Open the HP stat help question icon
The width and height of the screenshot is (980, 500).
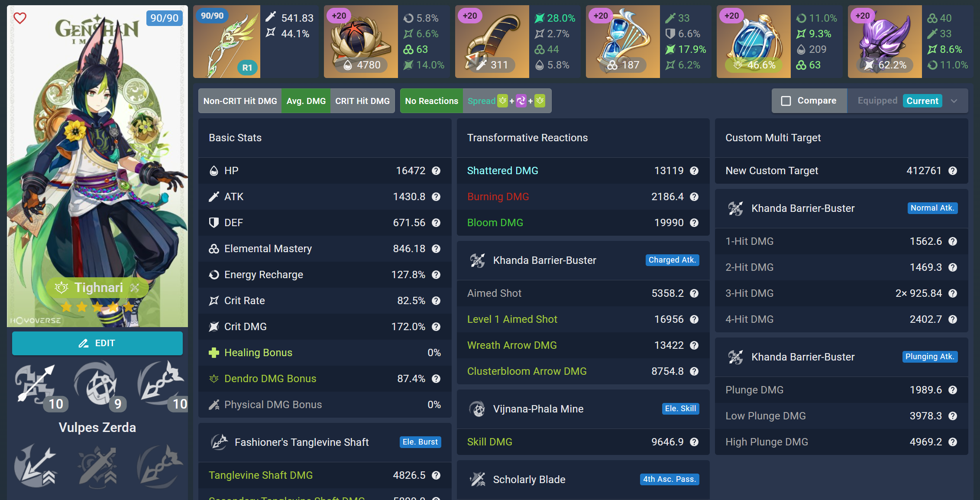[x=436, y=171]
